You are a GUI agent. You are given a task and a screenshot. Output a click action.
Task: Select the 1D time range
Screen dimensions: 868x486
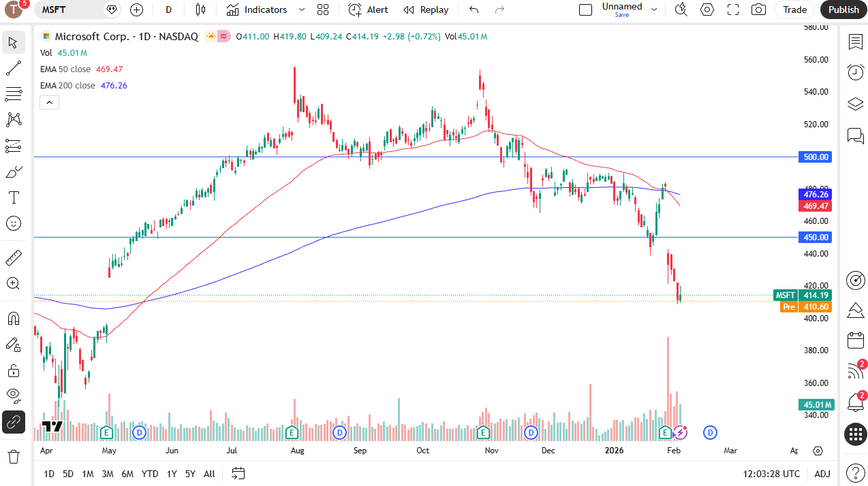click(x=49, y=474)
